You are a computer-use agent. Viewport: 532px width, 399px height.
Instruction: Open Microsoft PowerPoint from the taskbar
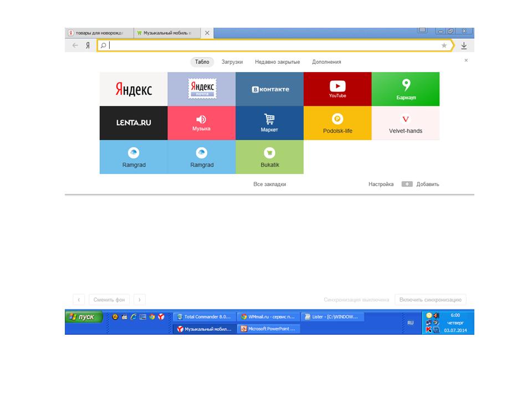click(268, 329)
